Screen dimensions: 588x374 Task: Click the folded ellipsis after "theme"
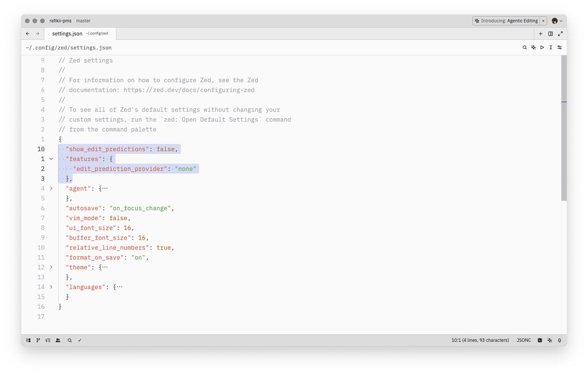point(105,267)
